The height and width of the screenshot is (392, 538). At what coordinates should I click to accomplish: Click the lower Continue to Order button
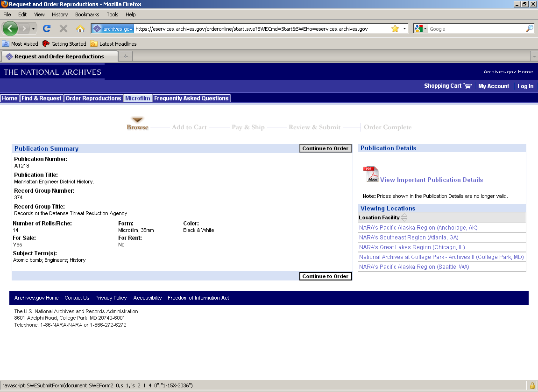click(325, 276)
